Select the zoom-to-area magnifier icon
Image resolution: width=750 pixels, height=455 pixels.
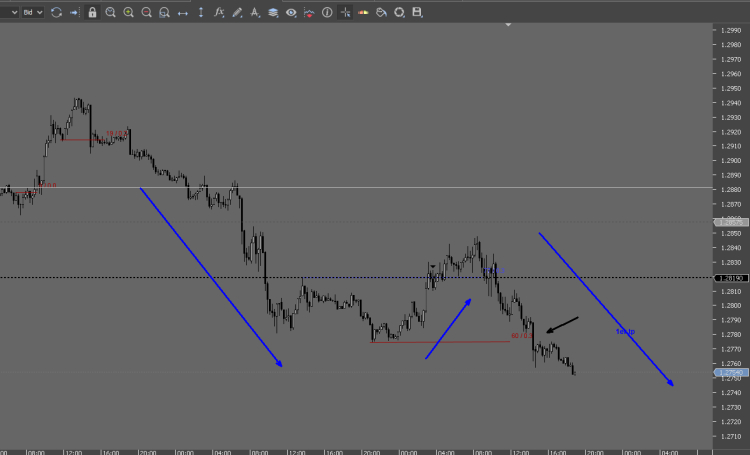[x=165, y=12]
